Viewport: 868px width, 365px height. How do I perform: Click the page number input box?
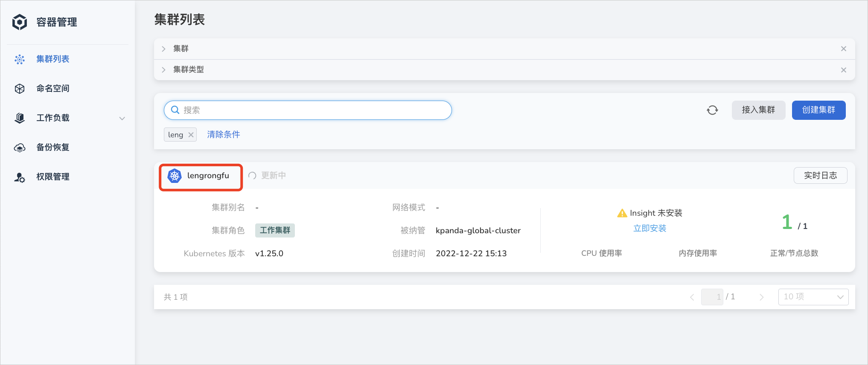(x=712, y=297)
